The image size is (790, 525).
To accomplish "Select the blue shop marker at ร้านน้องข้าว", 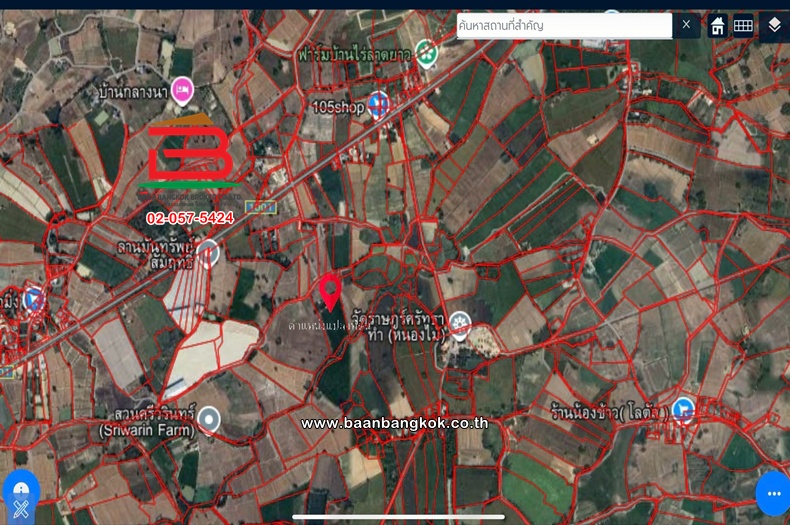I will [683, 408].
